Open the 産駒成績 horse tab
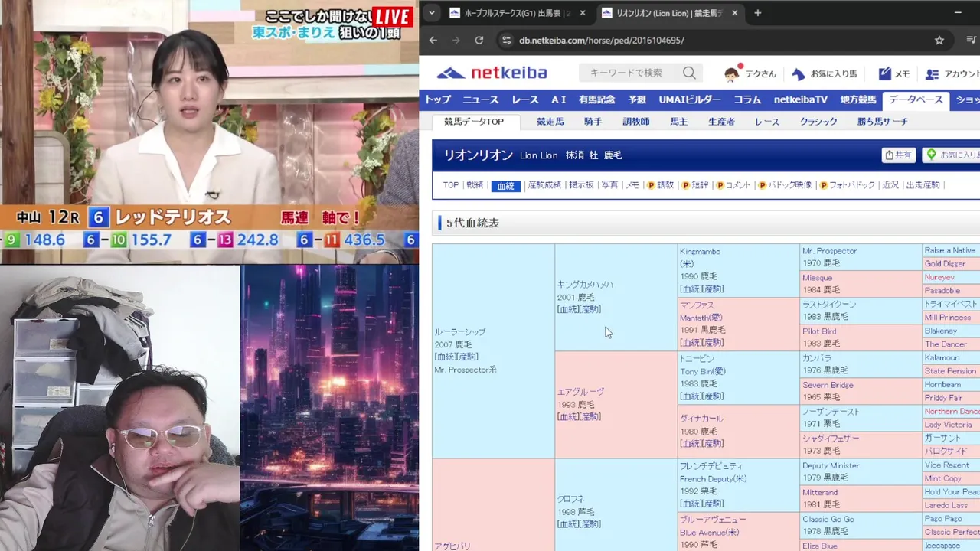 [x=544, y=185]
